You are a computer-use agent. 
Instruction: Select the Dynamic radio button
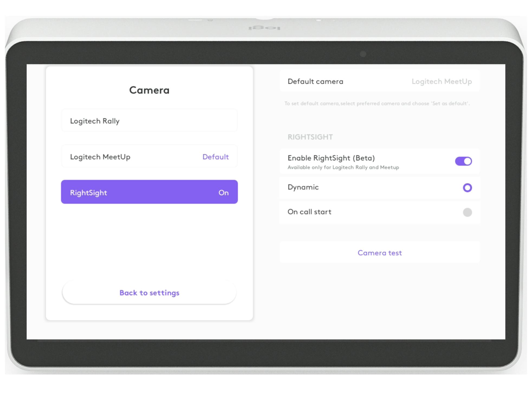point(467,188)
